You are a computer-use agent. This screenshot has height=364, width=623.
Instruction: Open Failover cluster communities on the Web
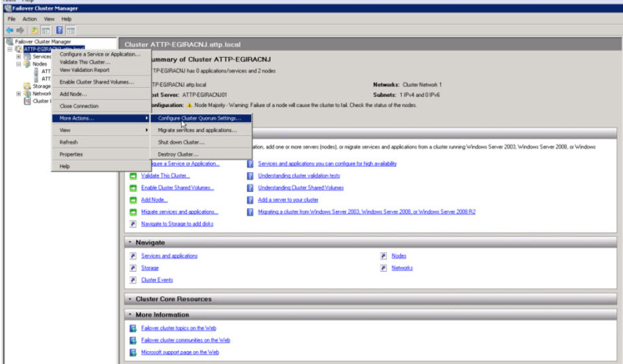pos(185,340)
